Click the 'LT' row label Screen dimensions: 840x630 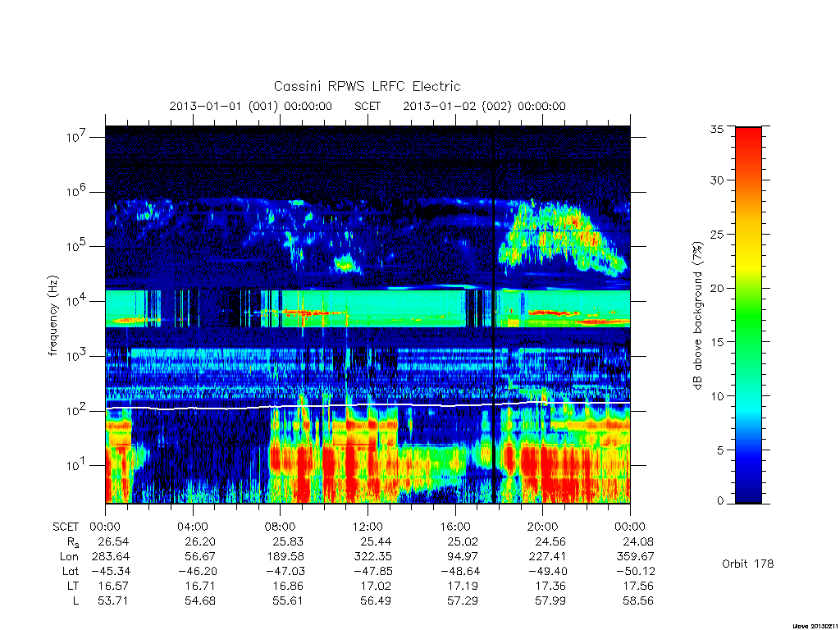click(73, 586)
